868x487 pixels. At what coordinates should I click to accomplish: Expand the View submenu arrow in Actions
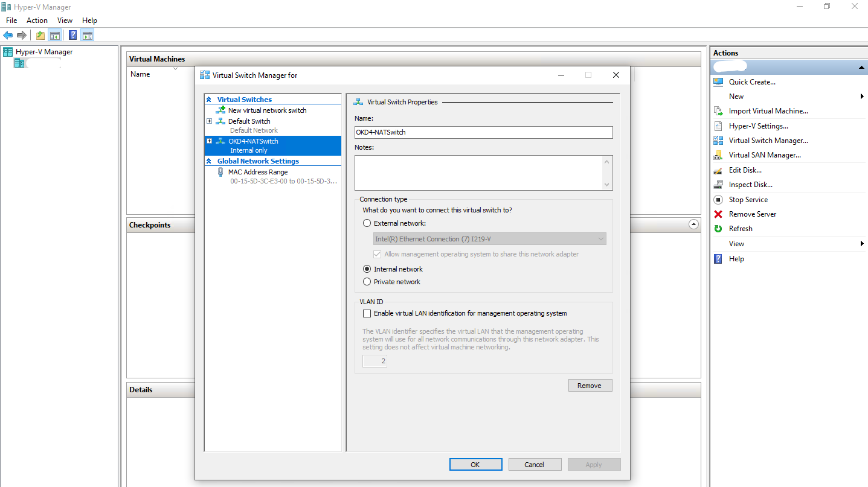coord(862,244)
